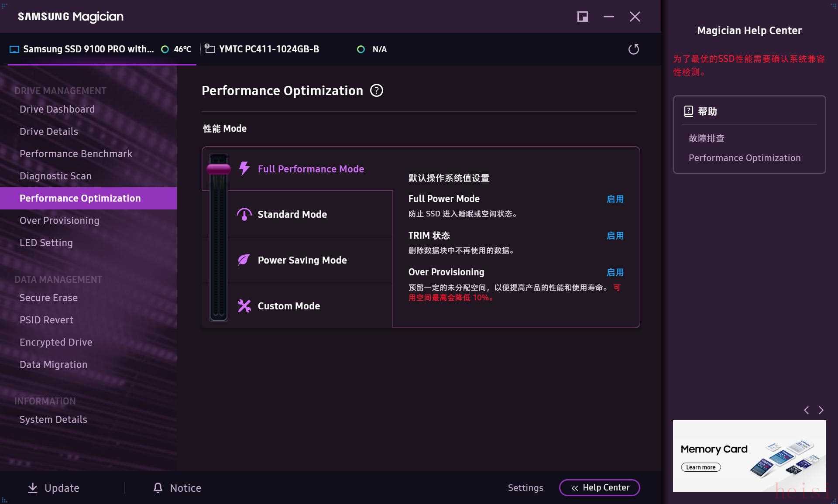Click the performance mode slider handle
Image resolution: width=838 pixels, height=504 pixels.
tap(219, 169)
